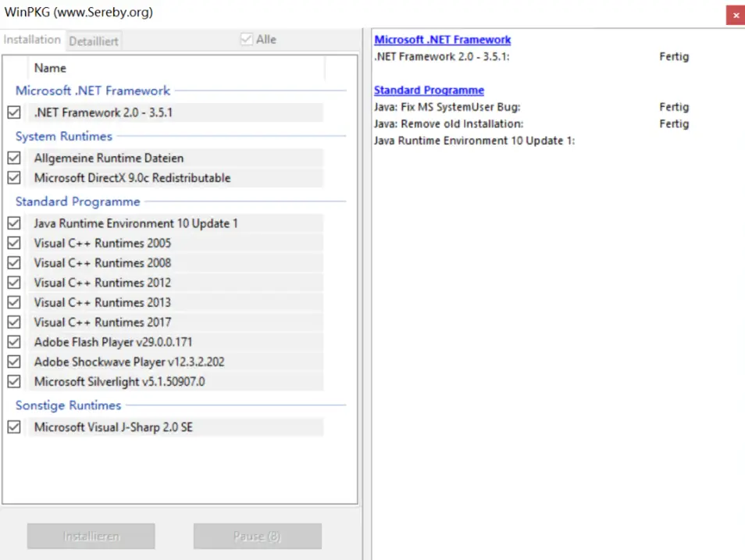Select 'Visual C++ Runtimes 2017' row text
The width and height of the screenshot is (745, 560).
102,323
